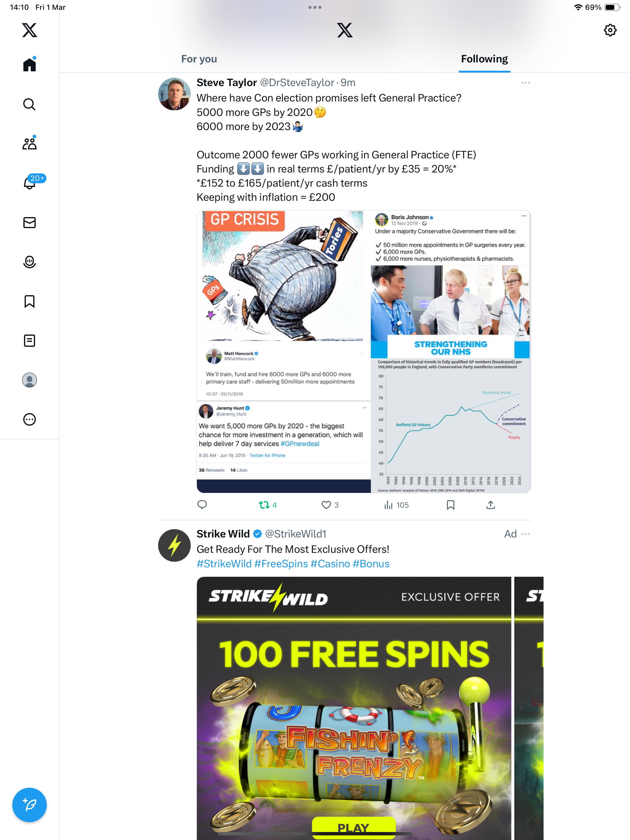
Task: Select the Following tab
Action: pos(484,59)
